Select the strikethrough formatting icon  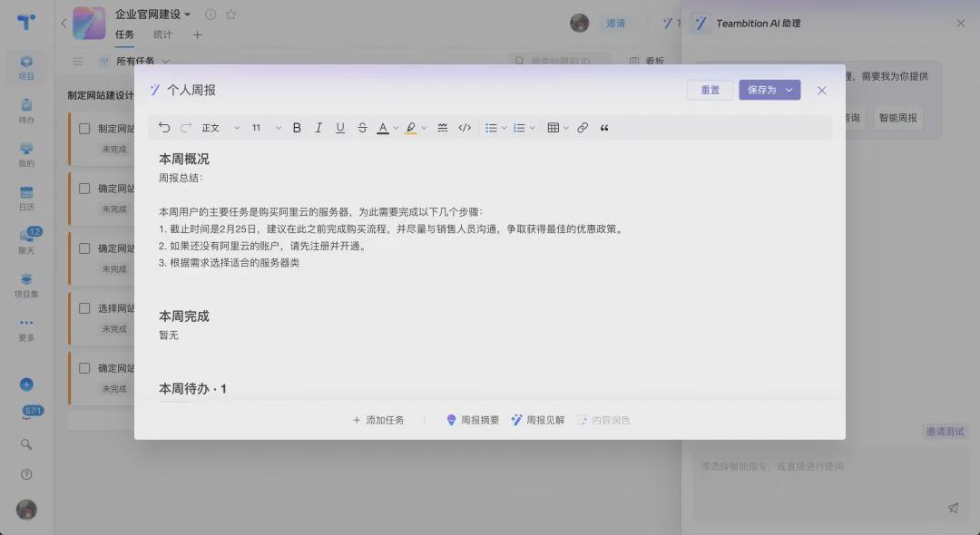(362, 127)
